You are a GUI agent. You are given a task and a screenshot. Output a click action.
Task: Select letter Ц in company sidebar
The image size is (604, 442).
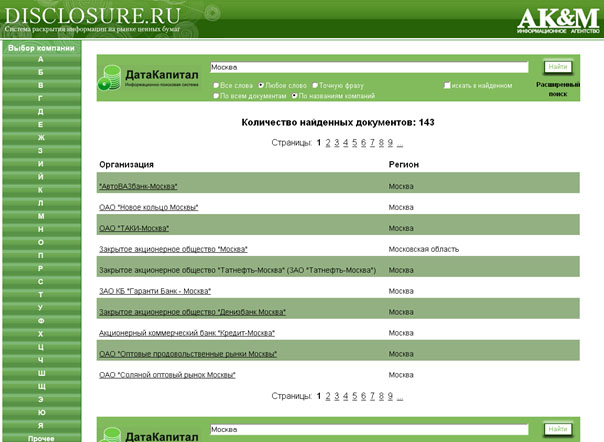click(x=41, y=347)
